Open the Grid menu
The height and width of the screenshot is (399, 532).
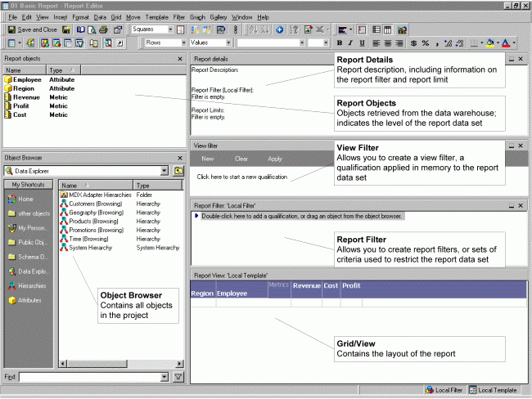(115, 16)
